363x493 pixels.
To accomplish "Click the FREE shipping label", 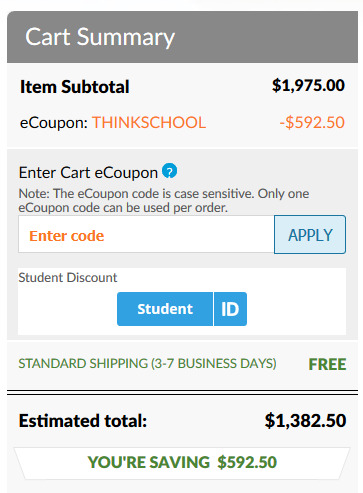I will click(x=327, y=364).
